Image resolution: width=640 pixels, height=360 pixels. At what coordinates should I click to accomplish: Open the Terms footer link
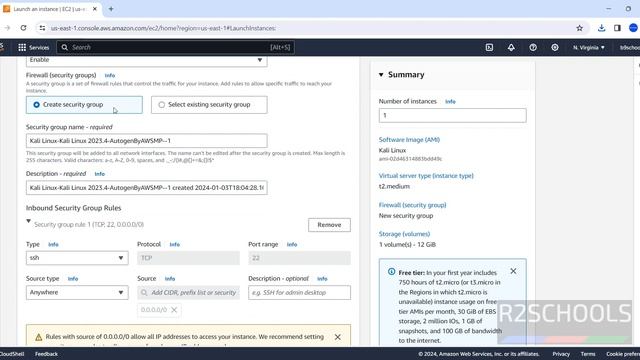click(588, 354)
